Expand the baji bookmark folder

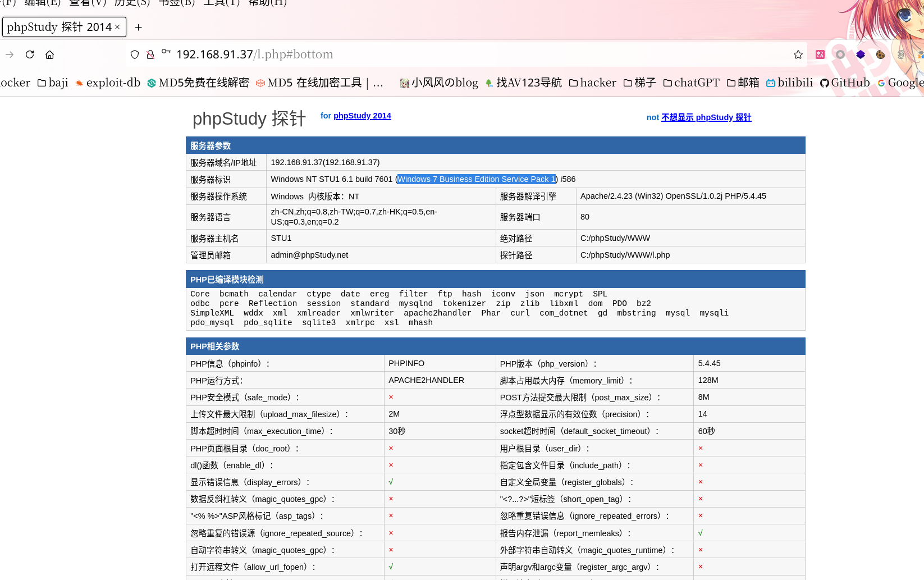pyautogui.click(x=53, y=83)
